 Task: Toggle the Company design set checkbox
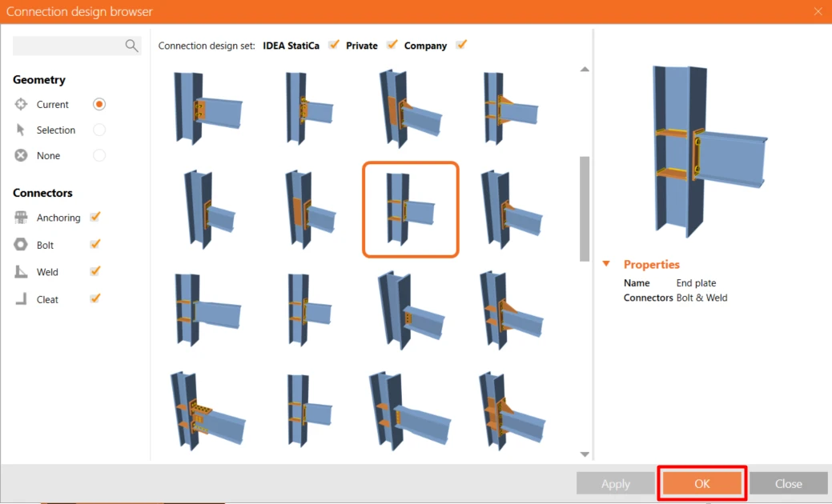(461, 45)
